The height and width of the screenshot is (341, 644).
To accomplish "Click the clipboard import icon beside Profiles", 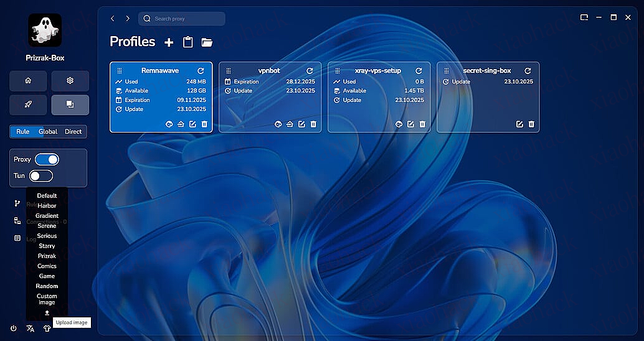I will coord(187,42).
